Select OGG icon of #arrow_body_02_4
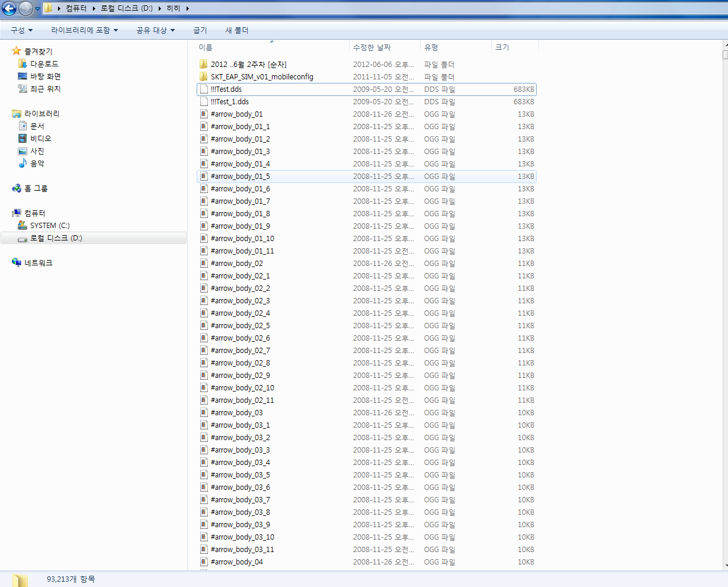 click(x=204, y=313)
